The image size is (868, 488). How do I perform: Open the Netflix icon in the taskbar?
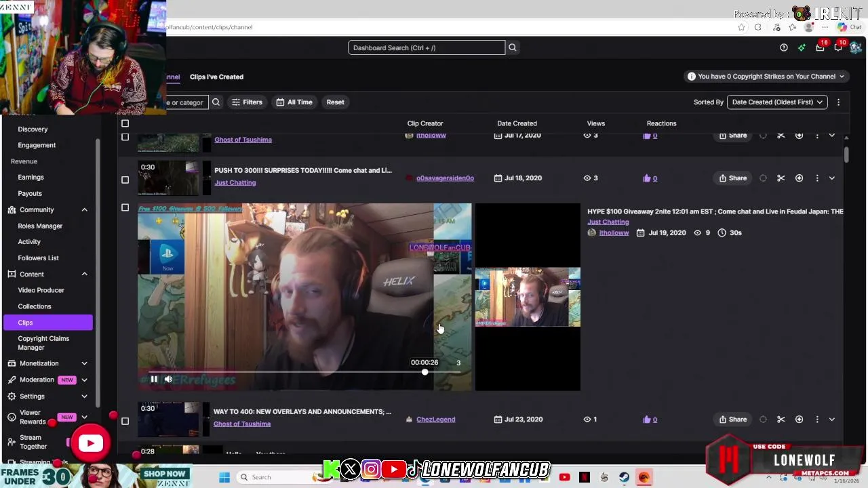(585, 477)
